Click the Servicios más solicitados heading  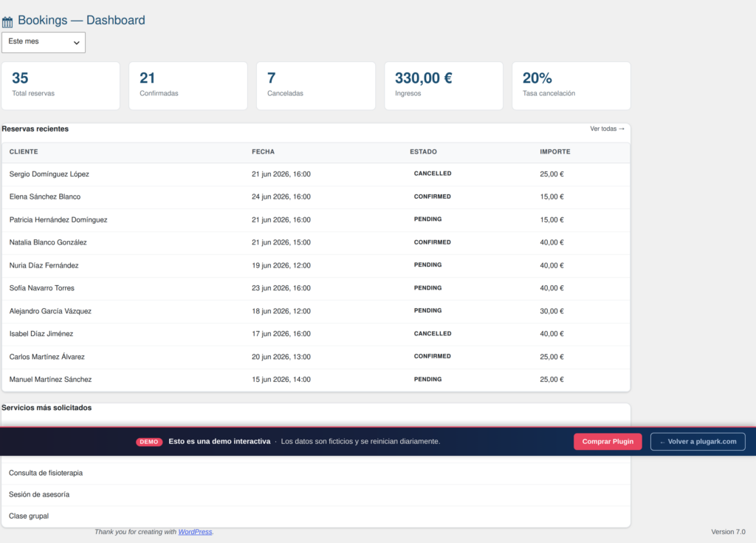[x=47, y=408]
